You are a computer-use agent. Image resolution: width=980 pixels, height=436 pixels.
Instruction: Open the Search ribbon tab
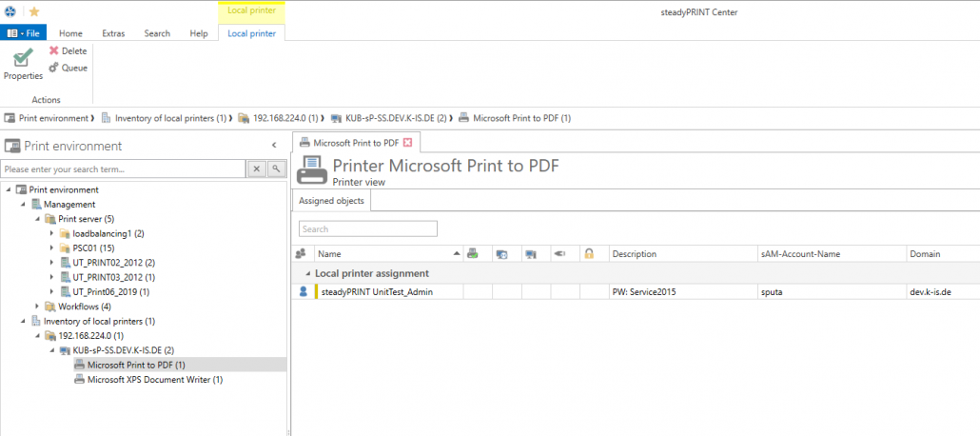pyautogui.click(x=157, y=33)
